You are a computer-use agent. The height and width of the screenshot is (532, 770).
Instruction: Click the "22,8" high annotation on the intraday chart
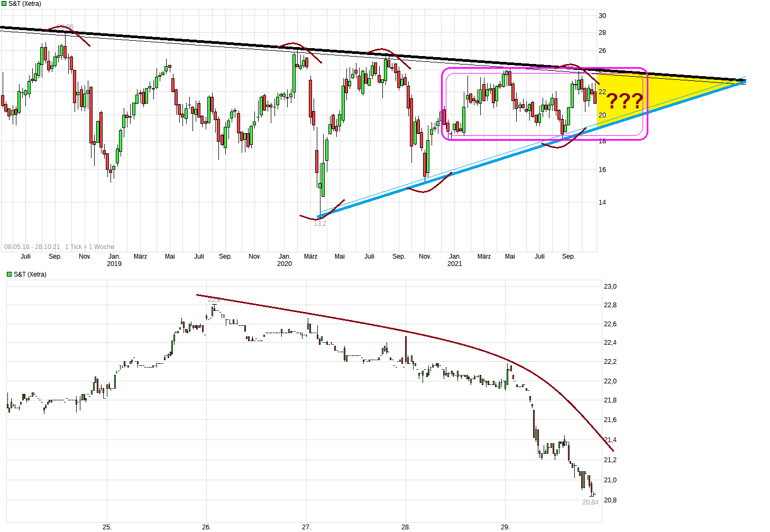214,299
